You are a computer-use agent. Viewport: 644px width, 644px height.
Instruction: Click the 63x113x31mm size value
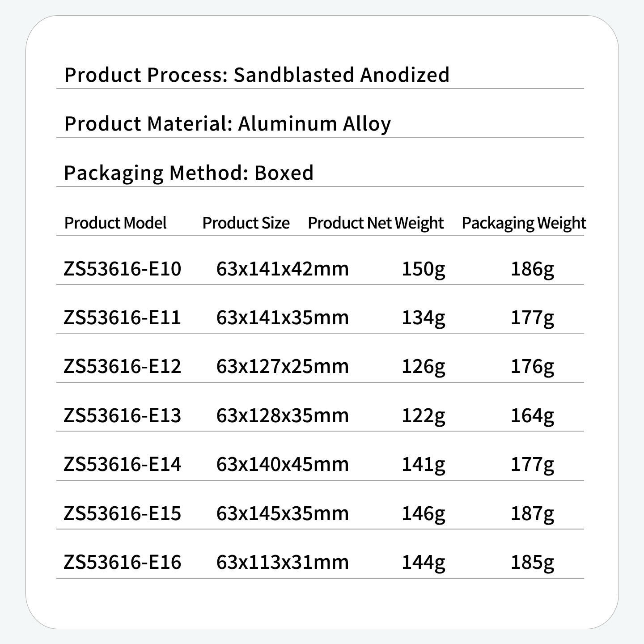pyautogui.click(x=282, y=562)
